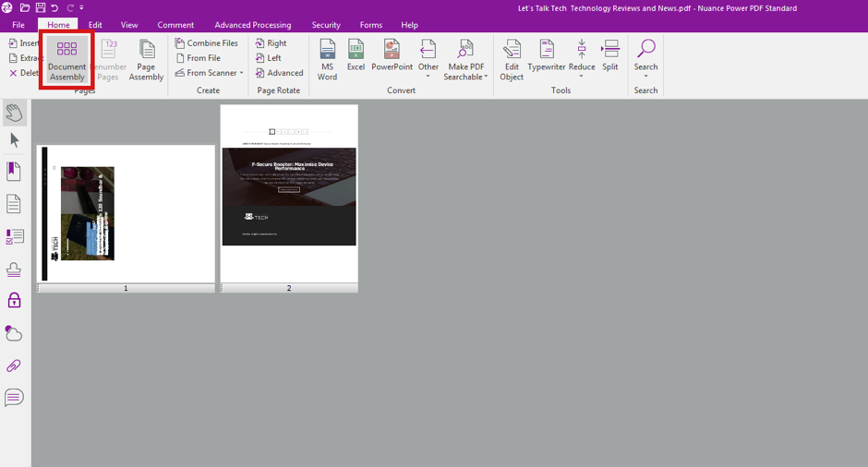Open the Other convert formats menu

428,58
